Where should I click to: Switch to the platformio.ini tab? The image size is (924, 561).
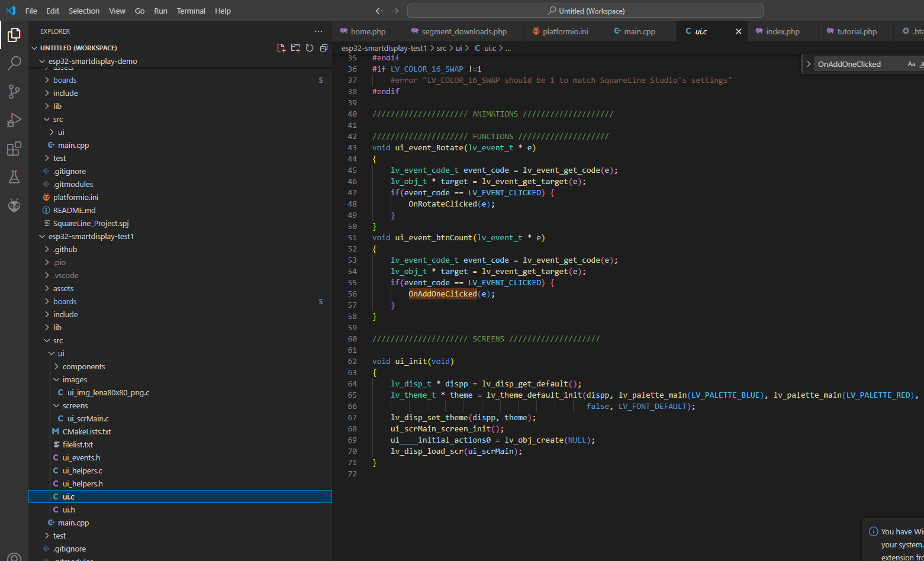point(565,32)
